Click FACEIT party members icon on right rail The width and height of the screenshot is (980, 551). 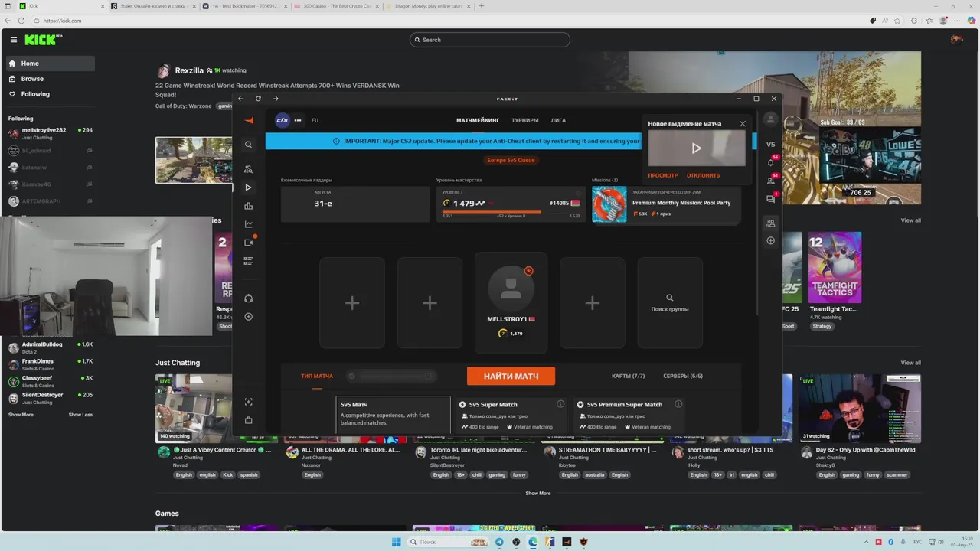click(x=771, y=223)
